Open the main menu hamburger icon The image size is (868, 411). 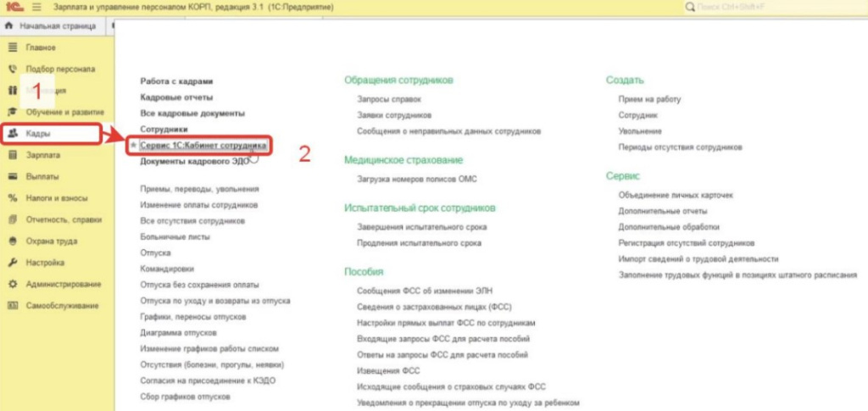(36, 7)
